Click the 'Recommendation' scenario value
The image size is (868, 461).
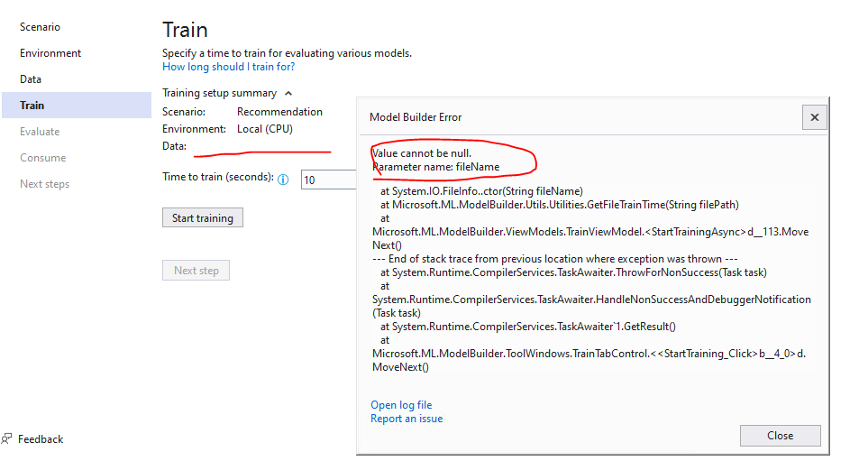click(x=279, y=111)
